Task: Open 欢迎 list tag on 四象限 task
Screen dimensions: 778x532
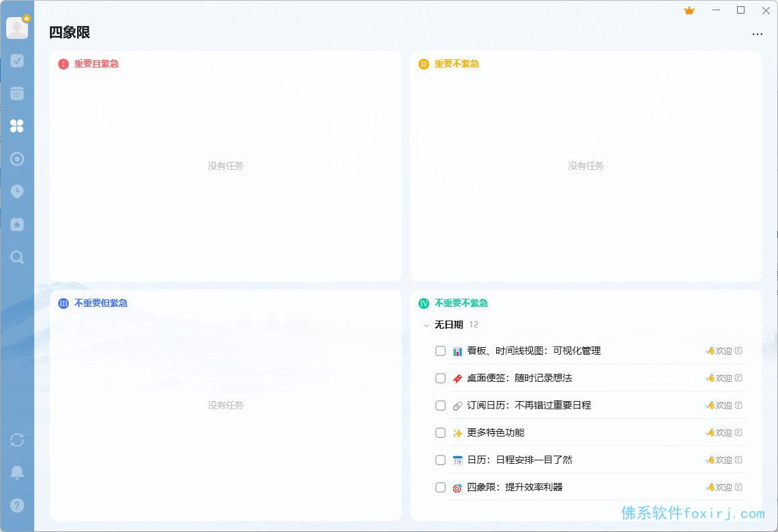Action: (x=719, y=487)
